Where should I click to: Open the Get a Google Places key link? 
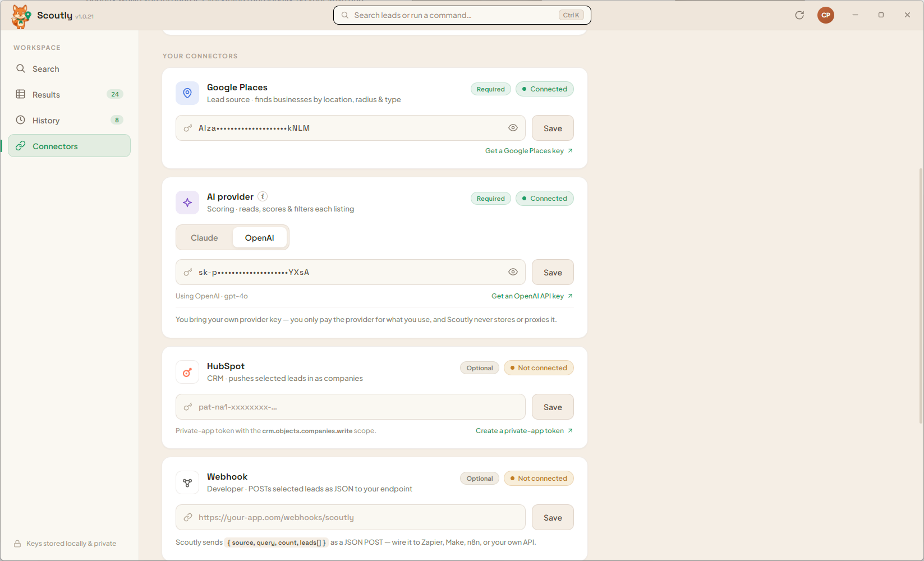click(529, 151)
